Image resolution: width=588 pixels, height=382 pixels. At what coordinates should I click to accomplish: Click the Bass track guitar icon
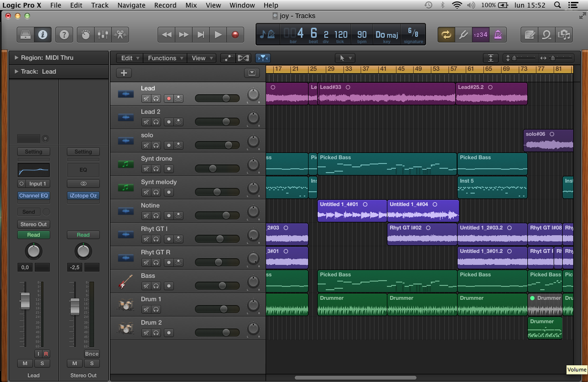(126, 281)
